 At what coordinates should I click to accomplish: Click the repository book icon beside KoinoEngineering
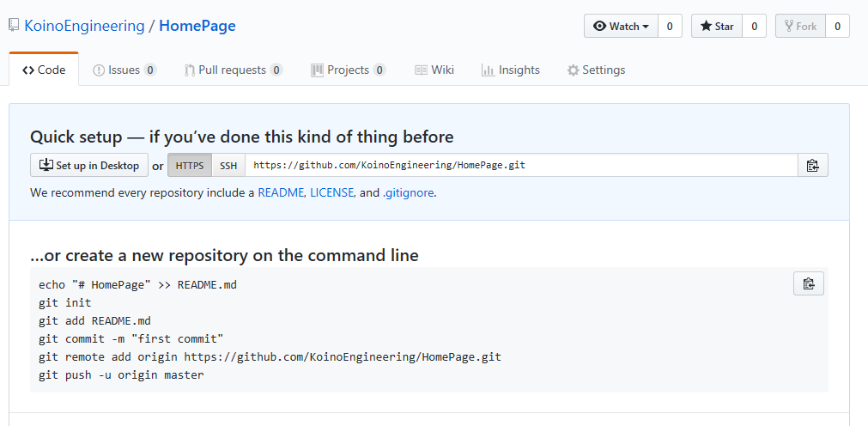click(x=14, y=26)
